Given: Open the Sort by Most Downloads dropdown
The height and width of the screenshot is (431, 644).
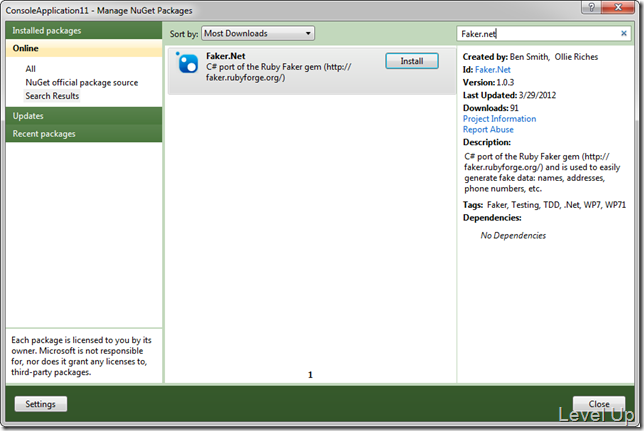Looking at the screenshot, I should 258,33.
